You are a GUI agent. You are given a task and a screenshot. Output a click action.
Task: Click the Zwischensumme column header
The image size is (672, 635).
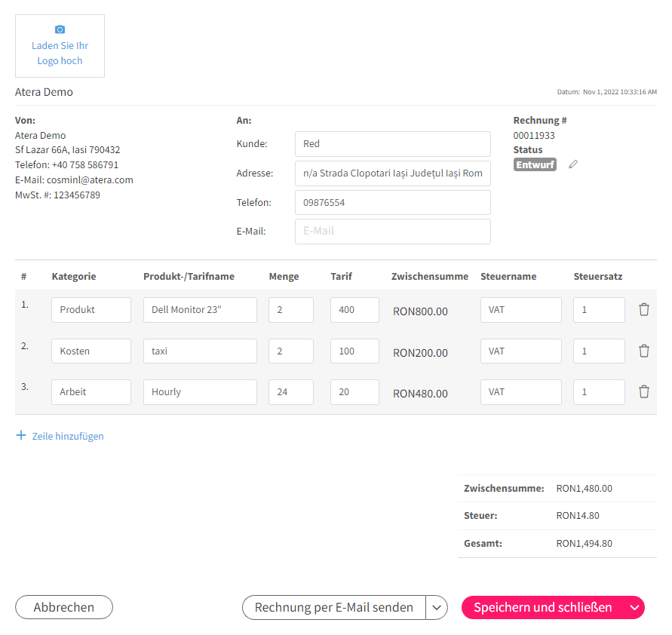click(429, 276)
